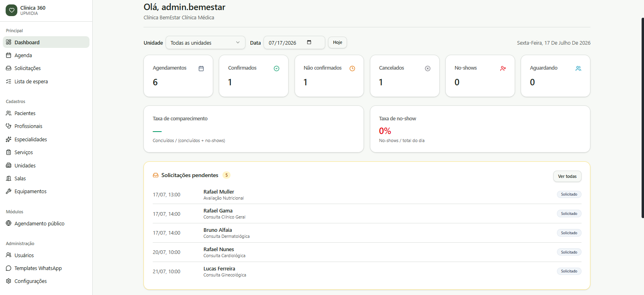
Task: Click the blue users icon on Aguardando card
Action: pos(578,68)
